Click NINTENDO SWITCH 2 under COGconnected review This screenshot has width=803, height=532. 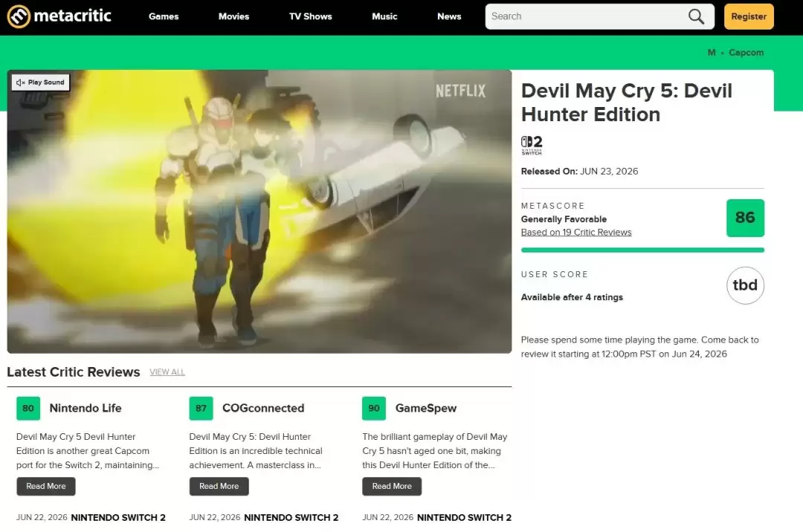coord(291,518)
